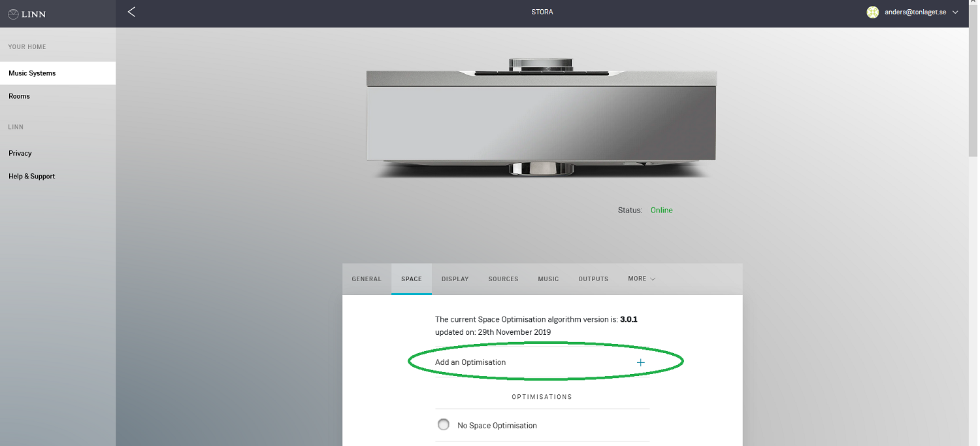The image size is (980, 446).
Task: Click the 3.0.1 algorithm version number
Action: point(629,320)
